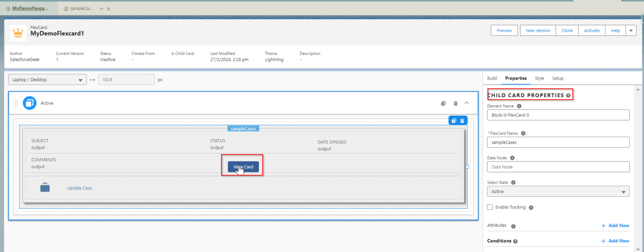
Task: Select the Clone icon on the Active state header
Action: [443, 103]
